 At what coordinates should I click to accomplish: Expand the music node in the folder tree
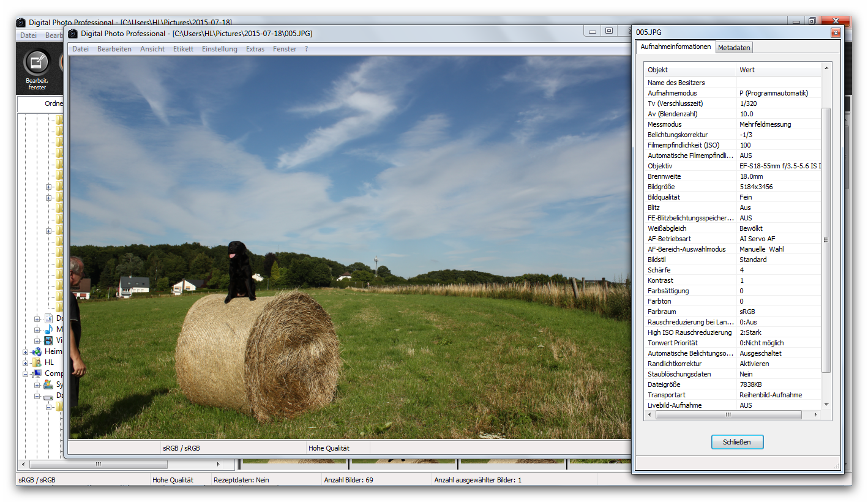(37, 330)
